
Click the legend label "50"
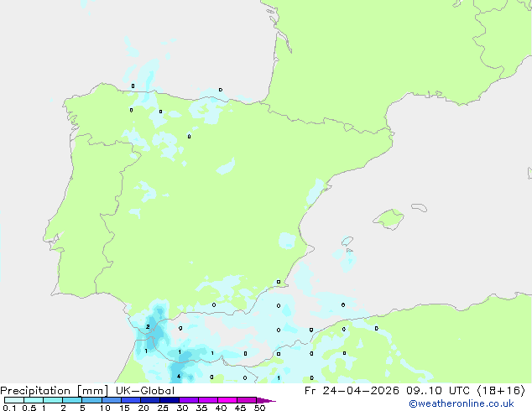click(x=259, y=408)
